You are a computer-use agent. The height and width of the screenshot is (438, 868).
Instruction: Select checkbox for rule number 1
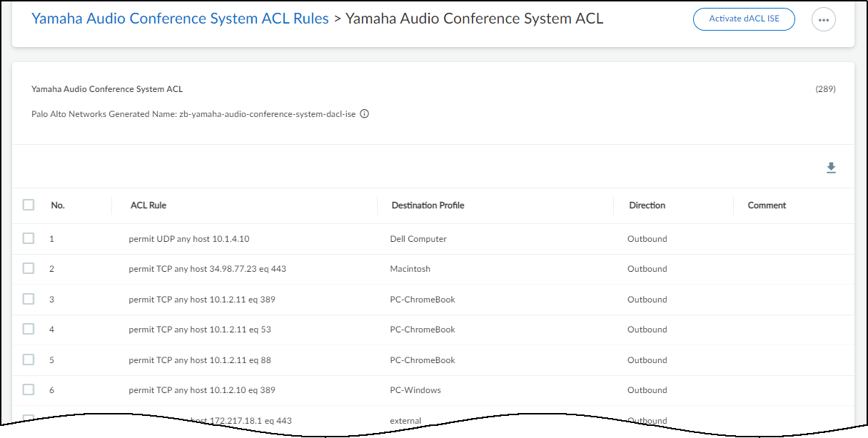tap(29, 238)
